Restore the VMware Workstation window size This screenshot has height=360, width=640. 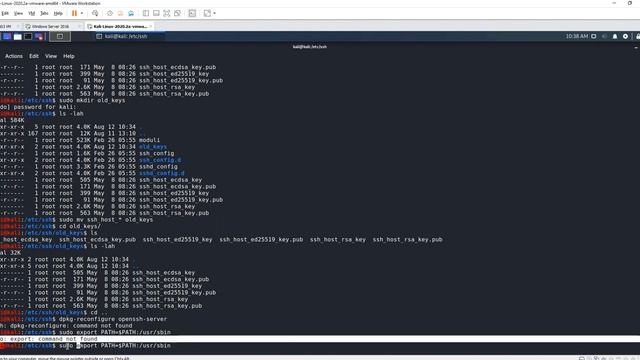click(630, 3)
